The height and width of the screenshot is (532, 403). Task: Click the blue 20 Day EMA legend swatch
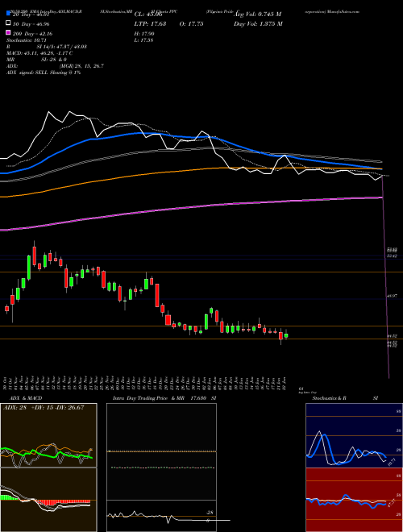point(8,13)
